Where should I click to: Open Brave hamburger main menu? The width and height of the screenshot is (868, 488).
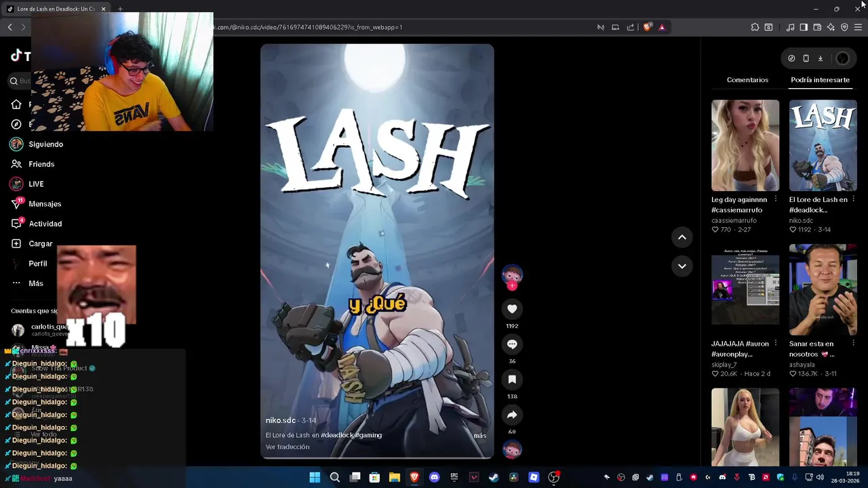(858, 27)
